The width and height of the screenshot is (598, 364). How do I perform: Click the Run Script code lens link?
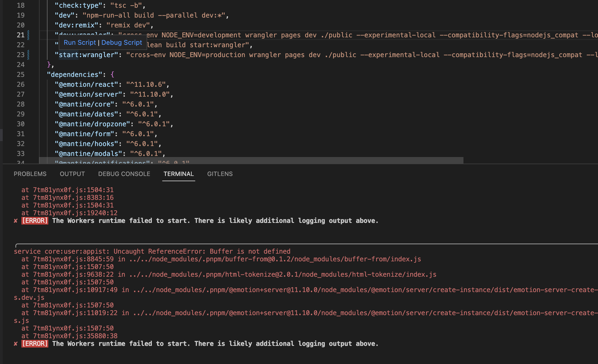coord(80,43)
